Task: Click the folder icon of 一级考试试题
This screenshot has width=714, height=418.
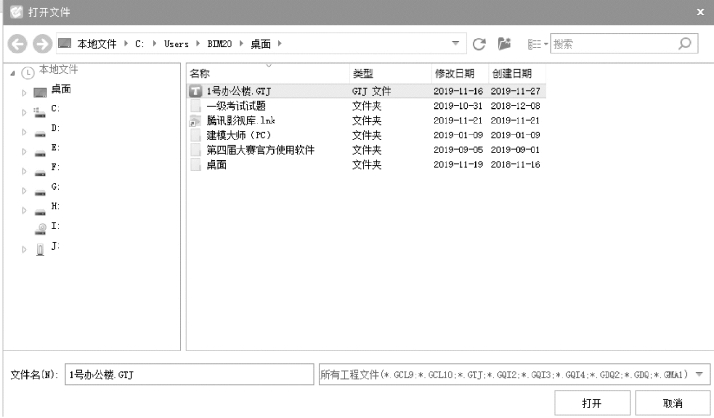Action: 195,106
